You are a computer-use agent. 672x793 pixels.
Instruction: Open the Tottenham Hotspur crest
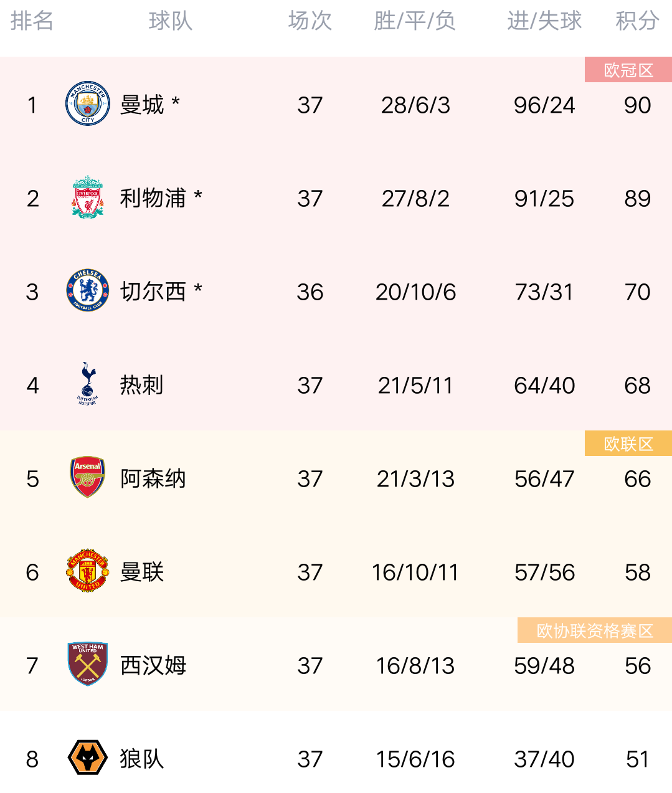88,384
